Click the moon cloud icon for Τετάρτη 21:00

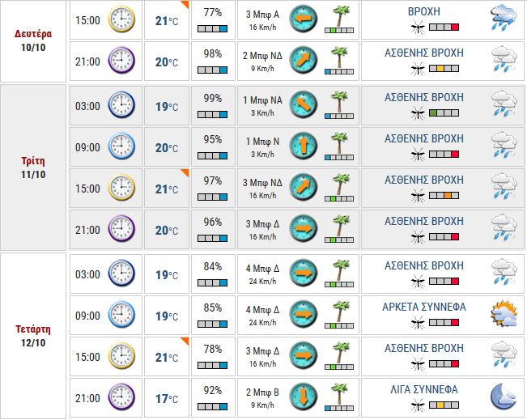504,397
